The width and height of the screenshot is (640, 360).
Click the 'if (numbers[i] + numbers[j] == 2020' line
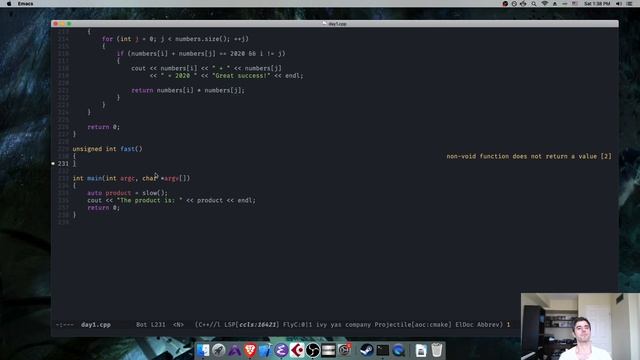tap(201, 53)
